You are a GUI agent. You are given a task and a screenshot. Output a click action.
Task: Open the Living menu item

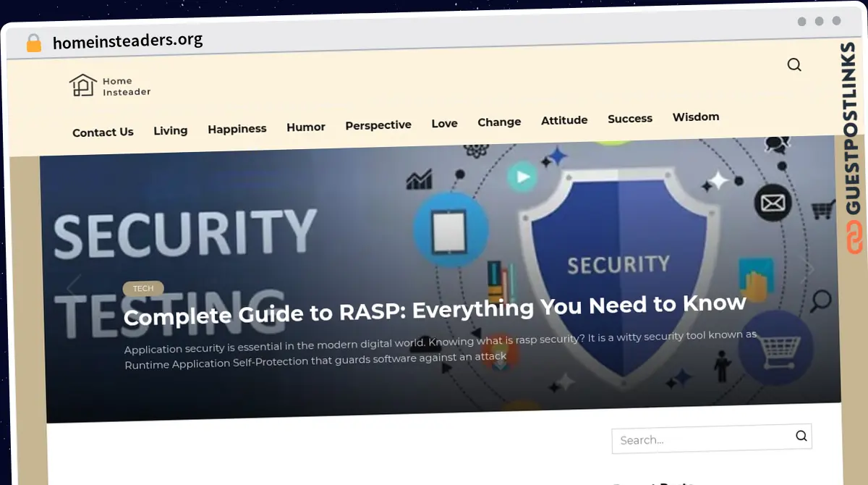tap(171, 131)
